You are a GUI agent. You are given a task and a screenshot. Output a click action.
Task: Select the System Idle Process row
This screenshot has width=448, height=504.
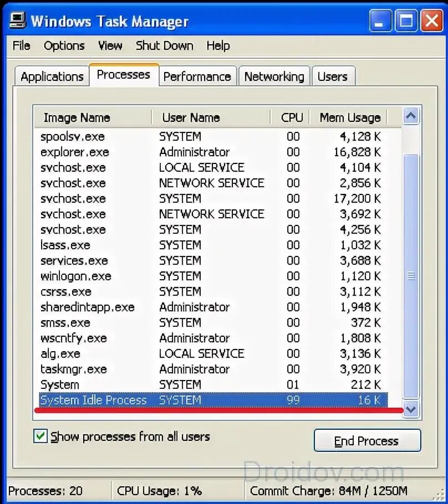tap(213, 400)
